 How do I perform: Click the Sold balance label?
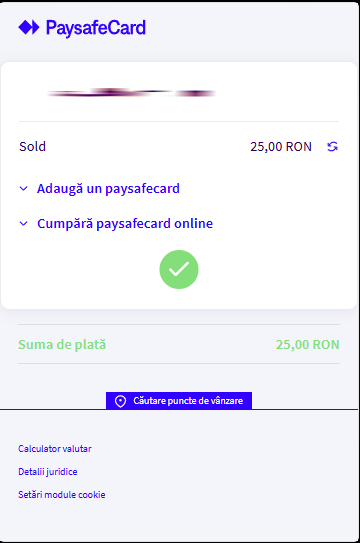pyautogui.click(x=33, y=146)
